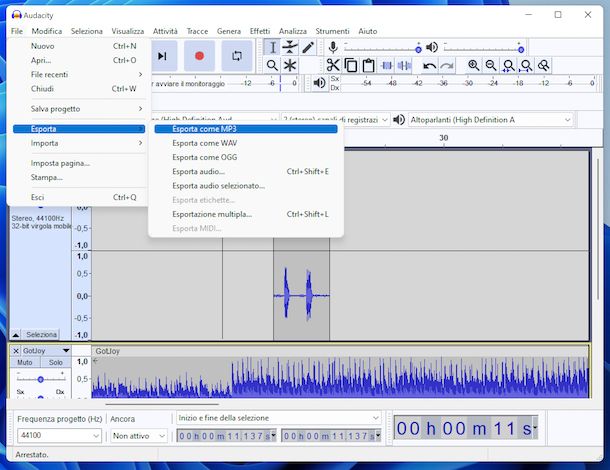Viewport: 610px width, 470px height.
Task: Open the recording channels dropdown
Action: [x=335, y=120]
